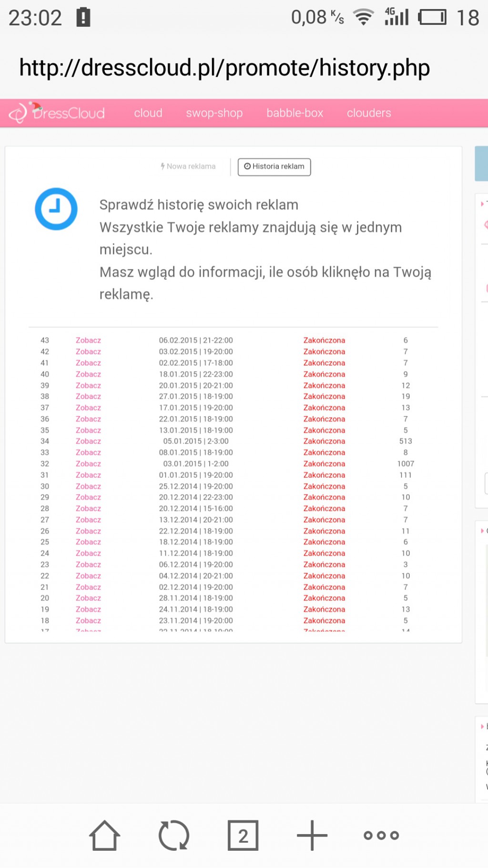
Task: Click the lightning bolt icon next to Nowa reklama
Action: [164, 166]
